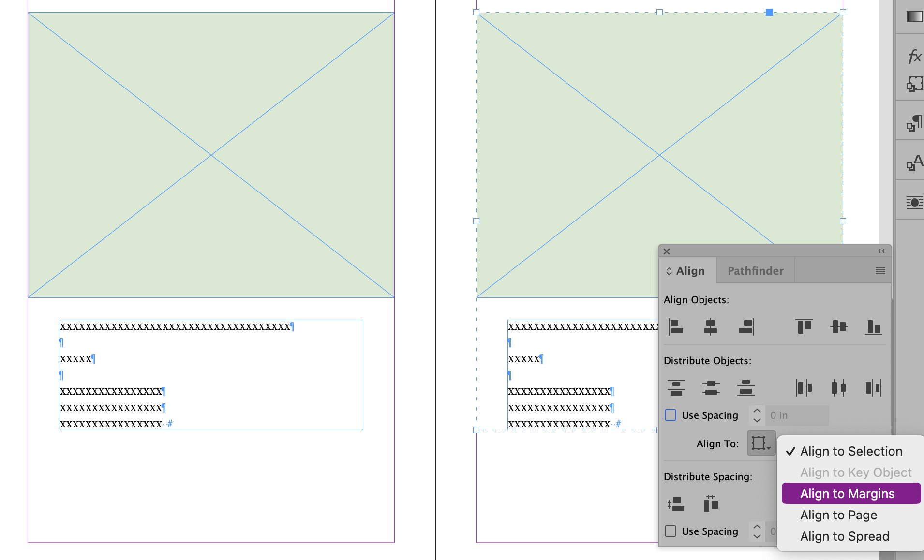This screenshot has width=924, height=560.
Task: Click the Align left edges icon
Action: click(x=675, y=326)
